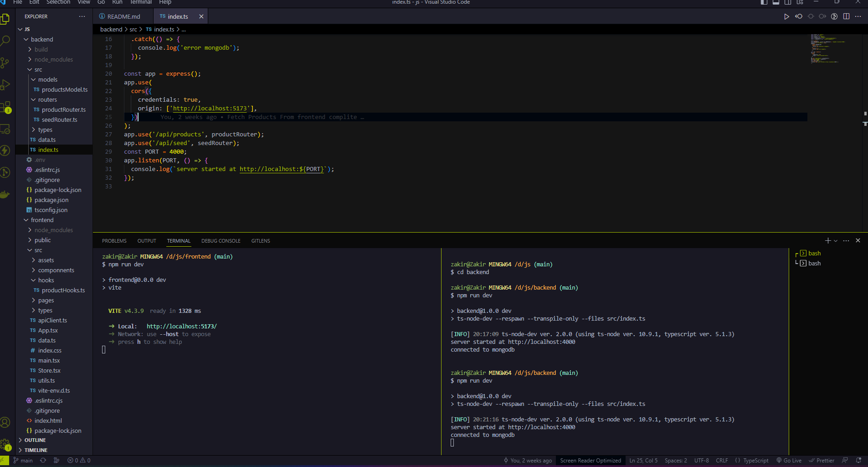Open errors and warnings count in status bar
Image resolution: width=868 pixels, height=467 pixels.
79,461
